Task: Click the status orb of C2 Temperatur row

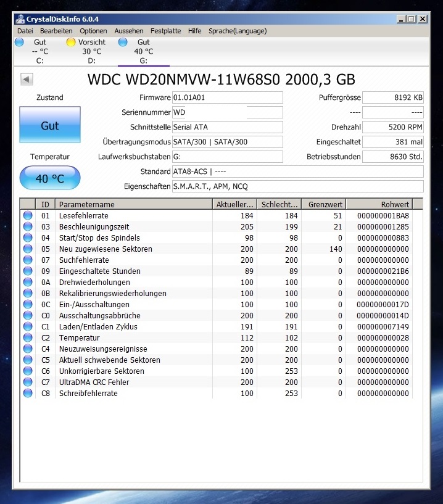Action: [x=28, y=337]
